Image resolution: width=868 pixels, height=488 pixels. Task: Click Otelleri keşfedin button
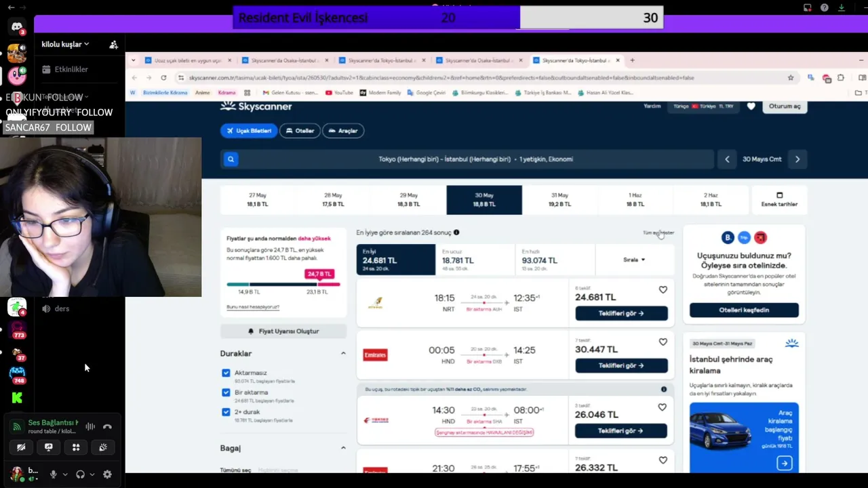click(744, 310)
